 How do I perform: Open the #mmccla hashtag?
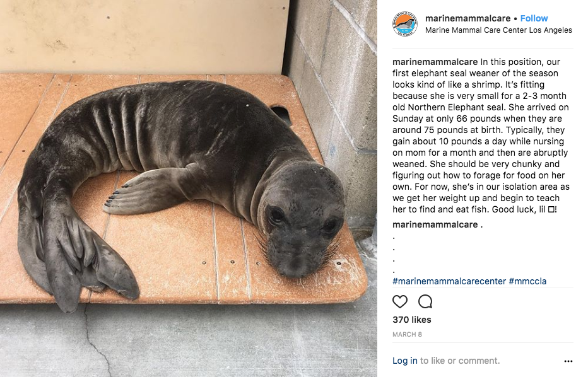pyautogui.click(x=527, y=281)
